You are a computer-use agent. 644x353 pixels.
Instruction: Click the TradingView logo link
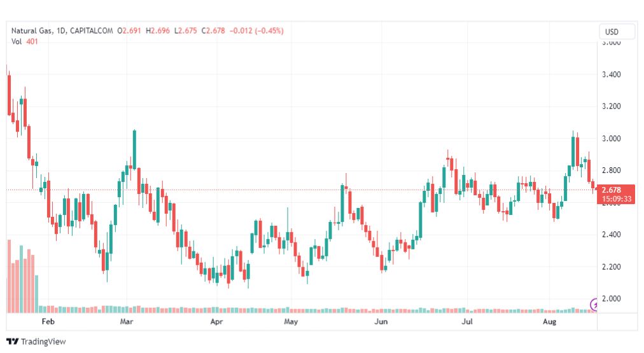point(36,342)
